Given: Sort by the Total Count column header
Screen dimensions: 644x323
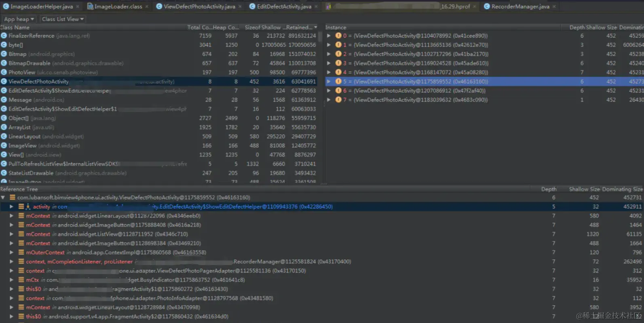Looking at the screenshot, I should click(x=199, y=28).
